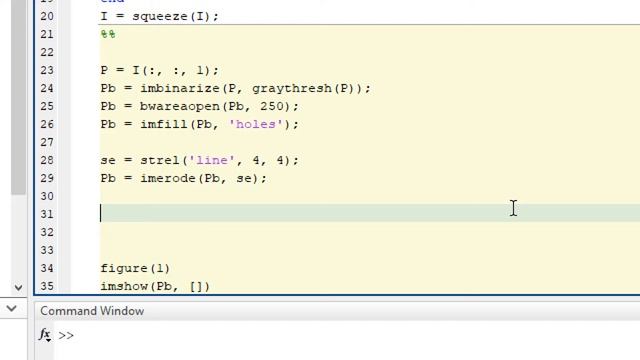Image resolution: width=640 pixels, height=360 pixels.
Task: Click line number 34 in the gutter
Action: (47, 268)
